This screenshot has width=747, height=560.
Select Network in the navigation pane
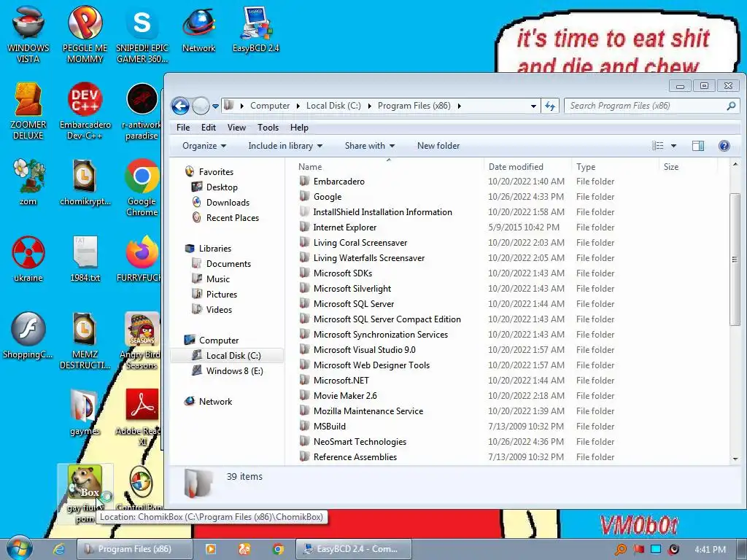(215, 402)
